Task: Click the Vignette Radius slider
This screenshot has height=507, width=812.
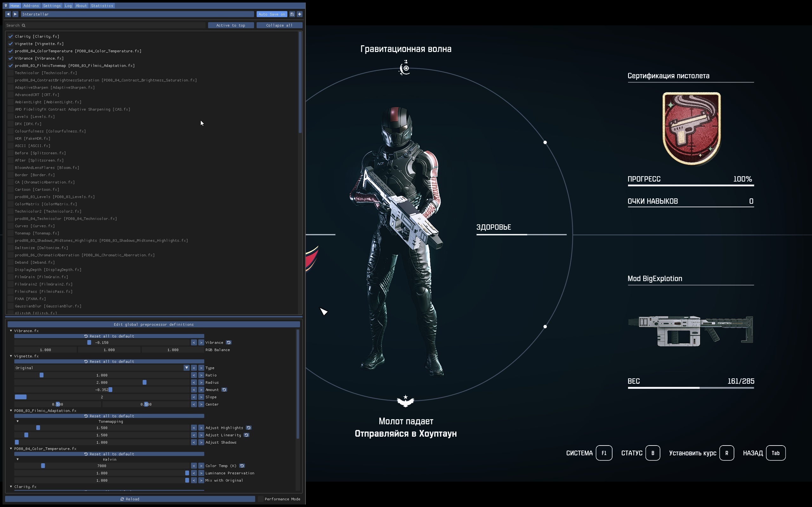Action: pyautogui.click(x=102, y=382)
